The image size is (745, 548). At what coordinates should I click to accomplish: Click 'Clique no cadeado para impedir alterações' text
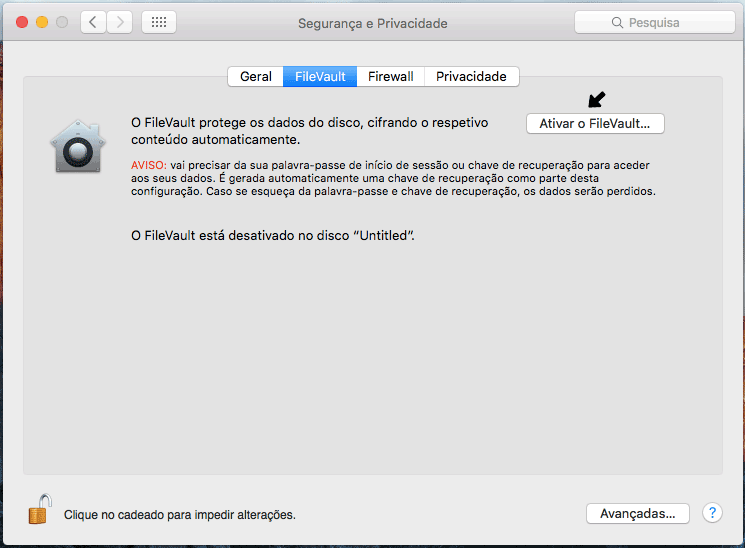click(180, 515)
